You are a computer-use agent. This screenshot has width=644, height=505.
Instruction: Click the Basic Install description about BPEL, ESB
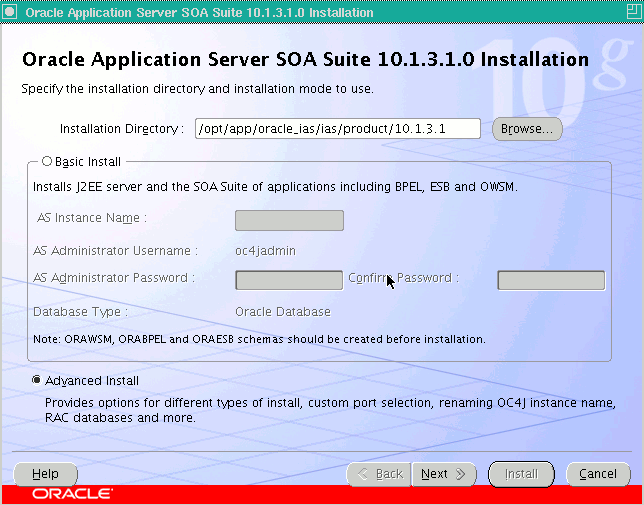click(275, 187)
